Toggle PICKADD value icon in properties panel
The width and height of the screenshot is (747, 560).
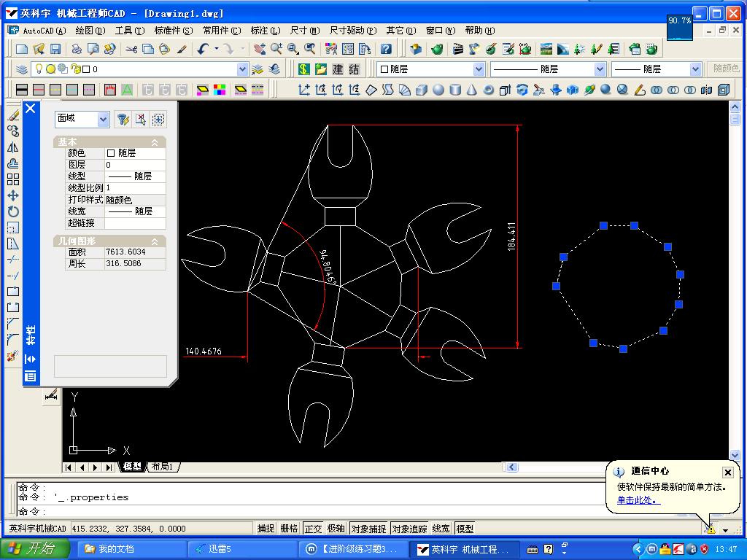(x=158, y=119)
